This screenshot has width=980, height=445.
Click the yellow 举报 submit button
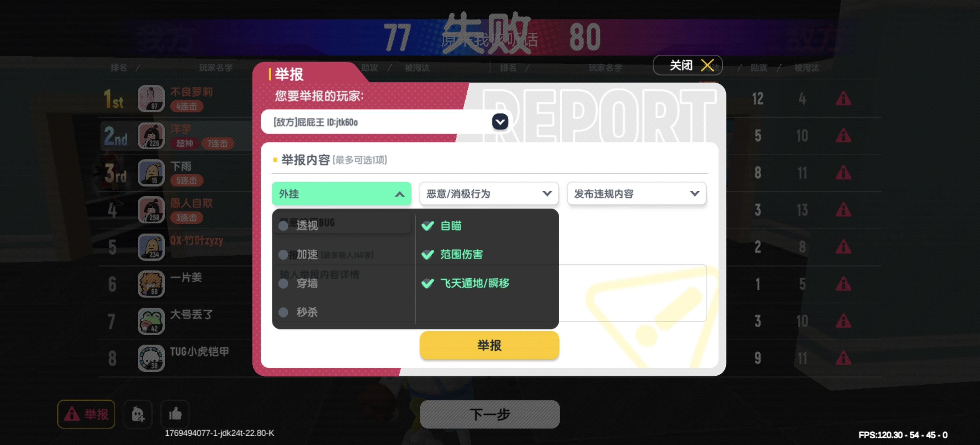(x=489, y=345)
